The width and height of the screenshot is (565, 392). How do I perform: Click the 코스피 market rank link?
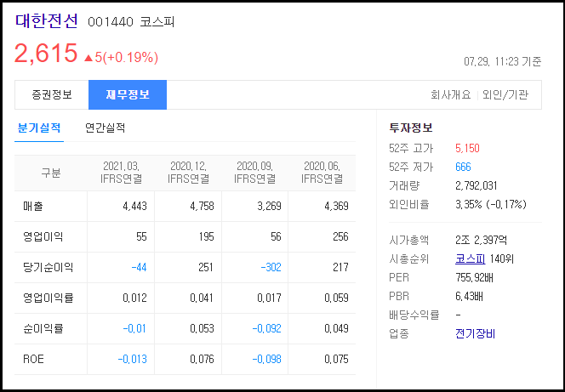tap(471, 258)
